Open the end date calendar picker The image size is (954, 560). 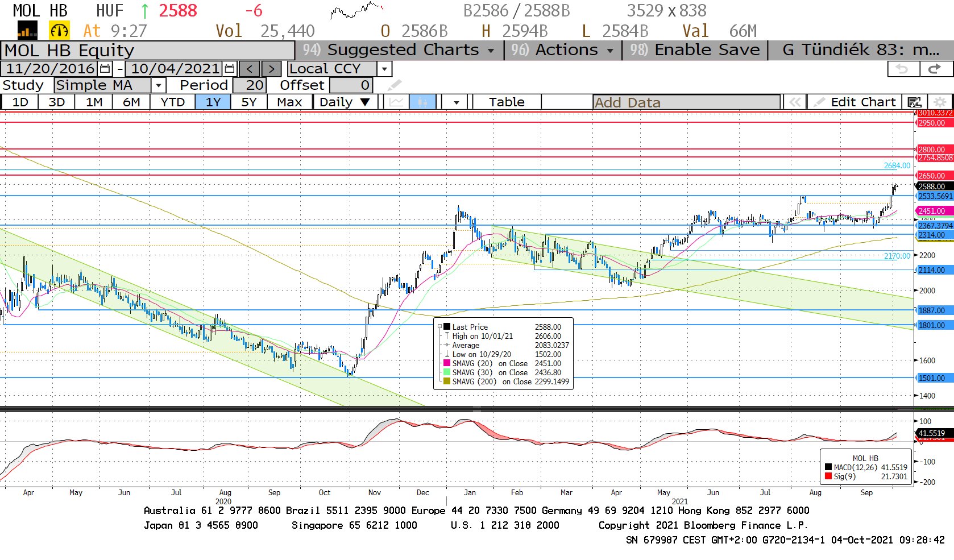click(x=230, y=69)
